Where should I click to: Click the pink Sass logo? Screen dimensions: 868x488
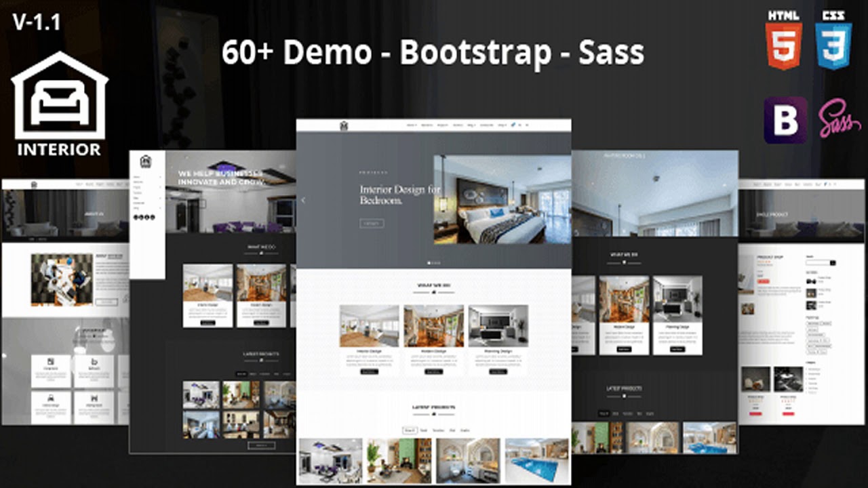pos(839,119)
